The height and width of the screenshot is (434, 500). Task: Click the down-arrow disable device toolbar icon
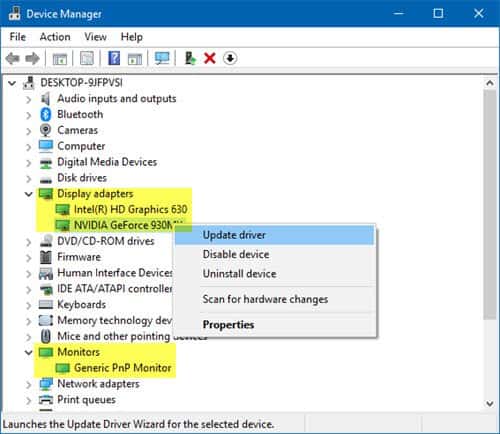(x=230, y=59)
